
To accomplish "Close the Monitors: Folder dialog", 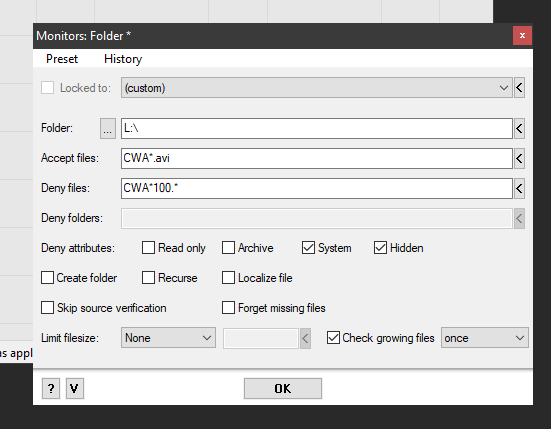I will [522, 35].
